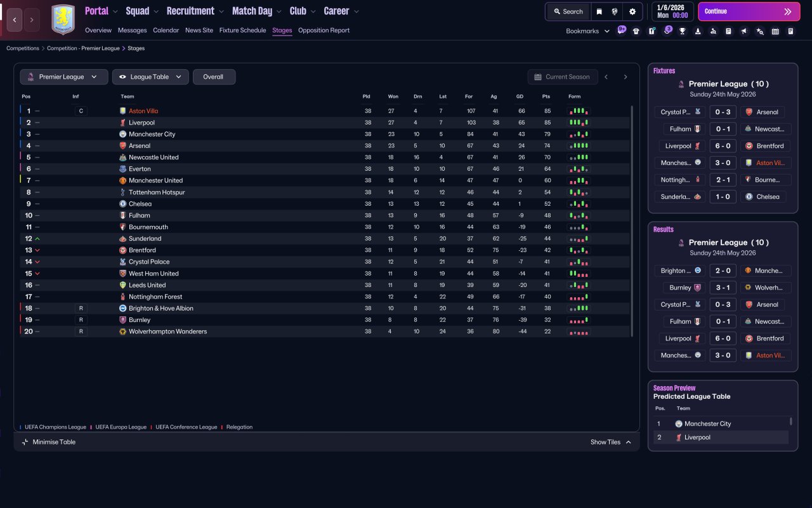The height and width of the screenshot is (508, 812).
Task: Follow the Competitions breadcrumb link
Action: [x=23, y=48]
